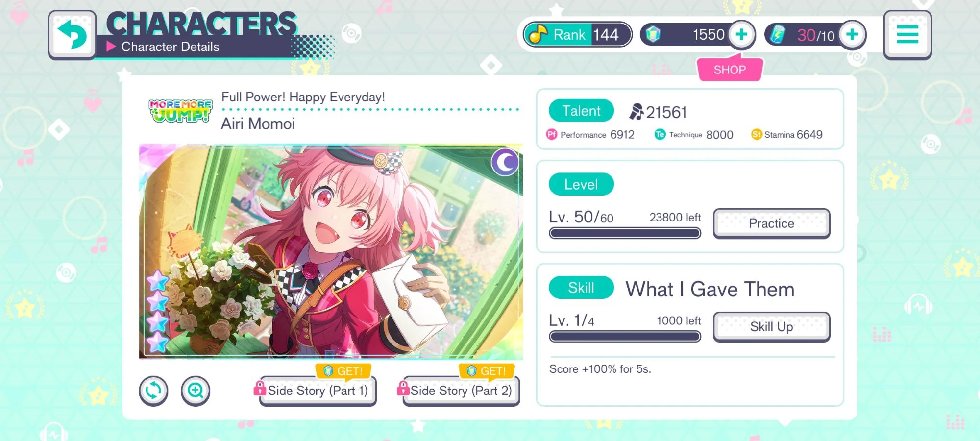Go back using the return arrow
The width and height of the screenshot is (980, 441).
click(x=72, y=35)
